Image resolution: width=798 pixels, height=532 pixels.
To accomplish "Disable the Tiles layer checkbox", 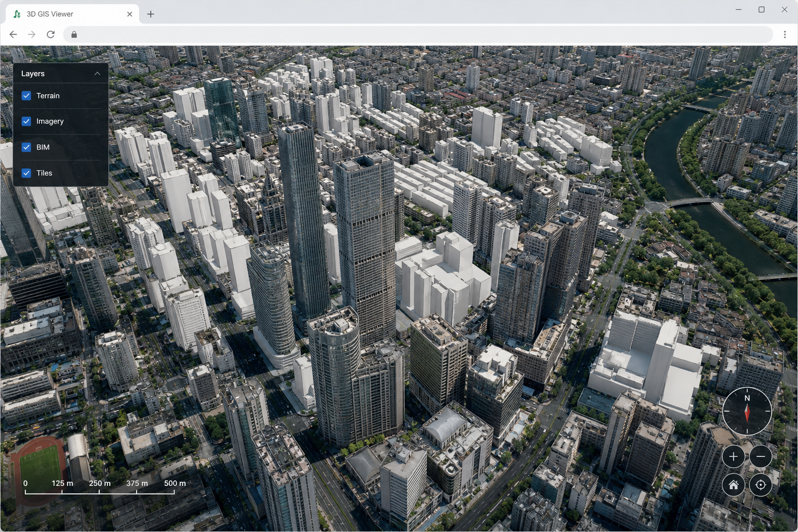I will [26, 173].
